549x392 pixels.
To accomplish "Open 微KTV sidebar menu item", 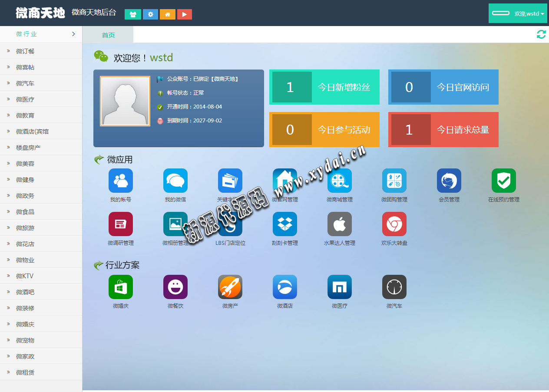I will [41, 276].
